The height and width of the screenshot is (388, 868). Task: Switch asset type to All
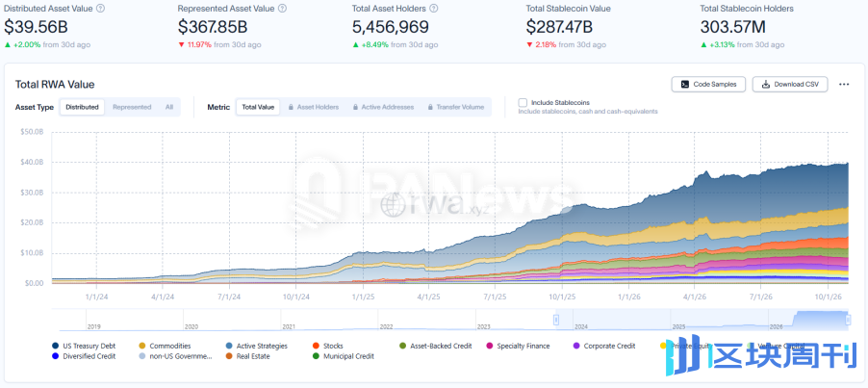(x=168, y=107)
